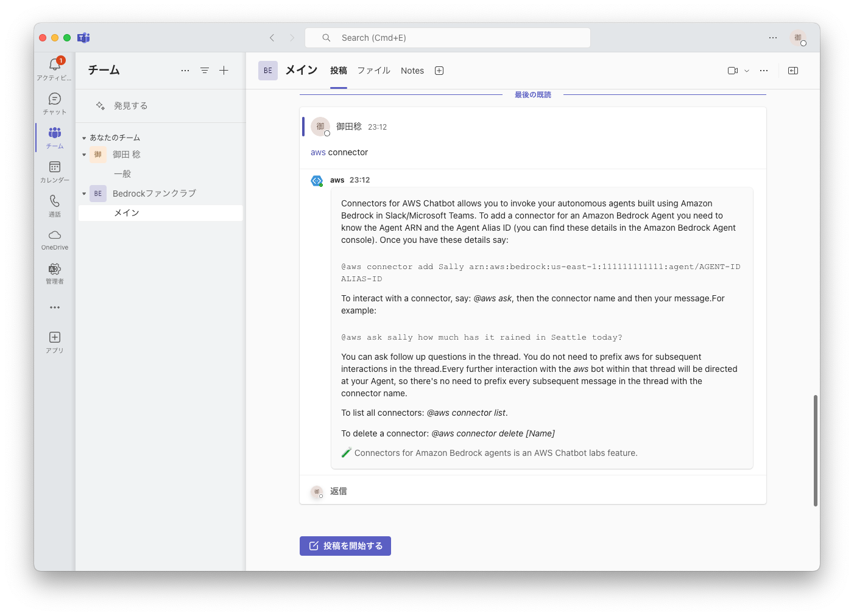This screenshot has width=854, height=616.
Task: Open the Teams app logo
Action: pos(84,38)
